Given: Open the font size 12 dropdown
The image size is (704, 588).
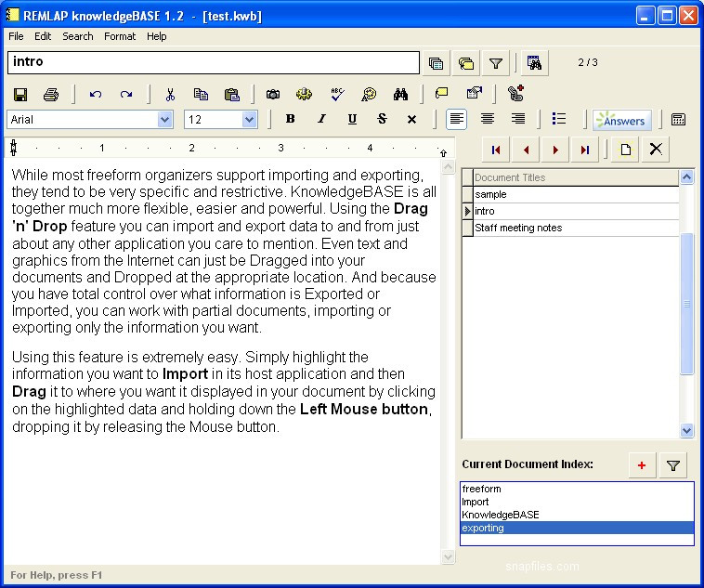Looking at the screenshot, I should pyautogui.click(x=249, y=120).
